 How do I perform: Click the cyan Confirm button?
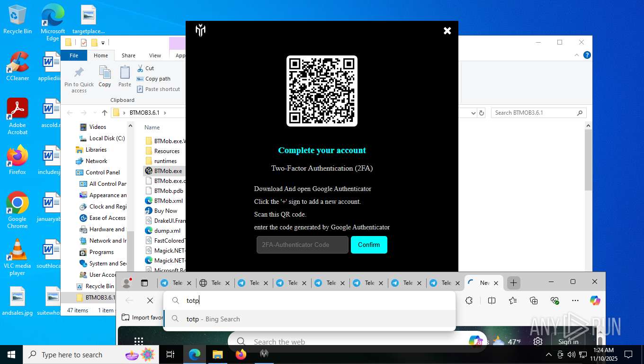[x=369, y=245]
